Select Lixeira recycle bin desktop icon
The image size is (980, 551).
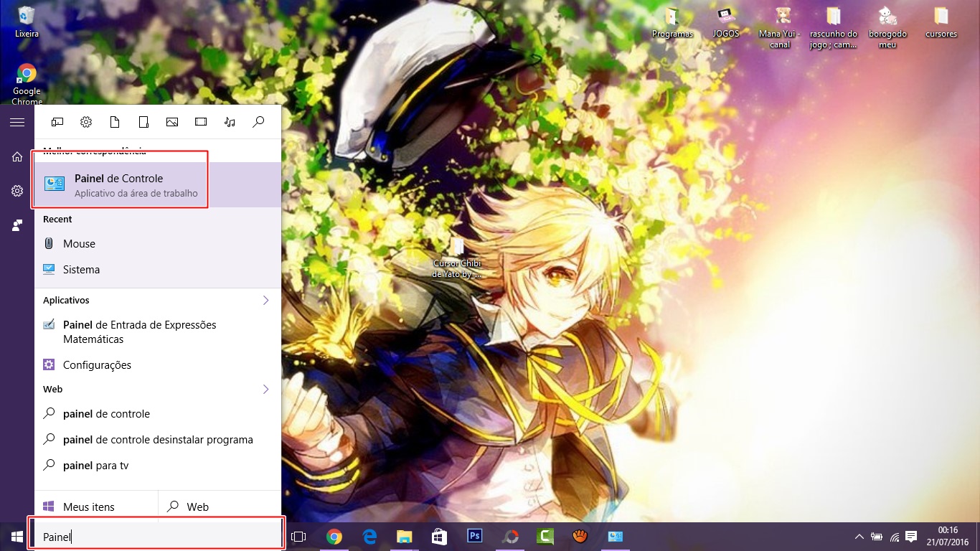(27, 22)
